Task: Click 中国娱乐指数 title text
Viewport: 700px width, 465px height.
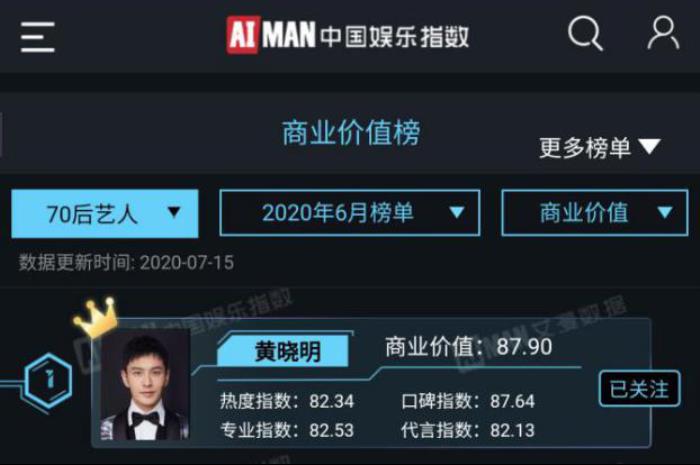Action: pyautogui.click(x=395, y=37)
